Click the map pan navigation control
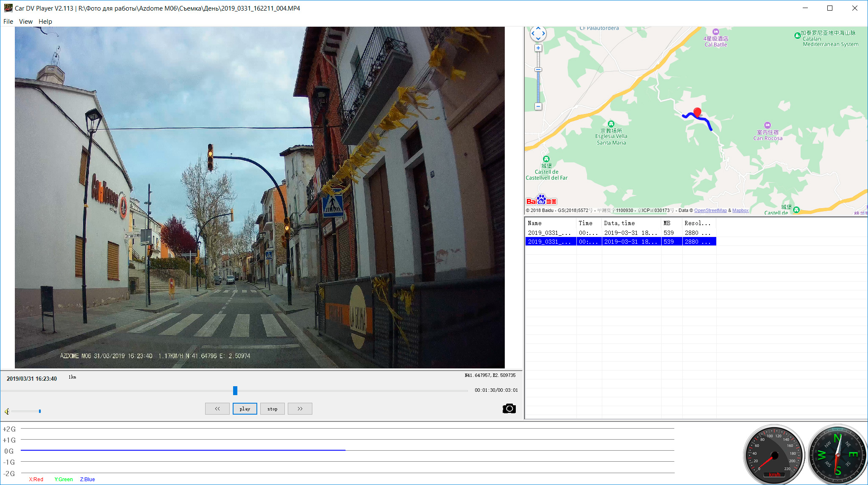Image resolution: width=868 pixels, height=485 pixels. coord(538,33)
